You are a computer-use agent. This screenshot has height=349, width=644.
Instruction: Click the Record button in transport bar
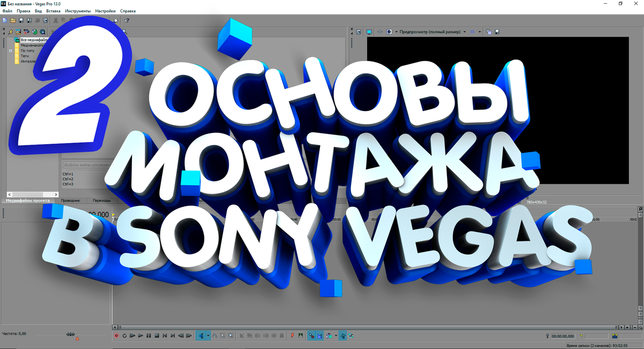click(116, 336)
